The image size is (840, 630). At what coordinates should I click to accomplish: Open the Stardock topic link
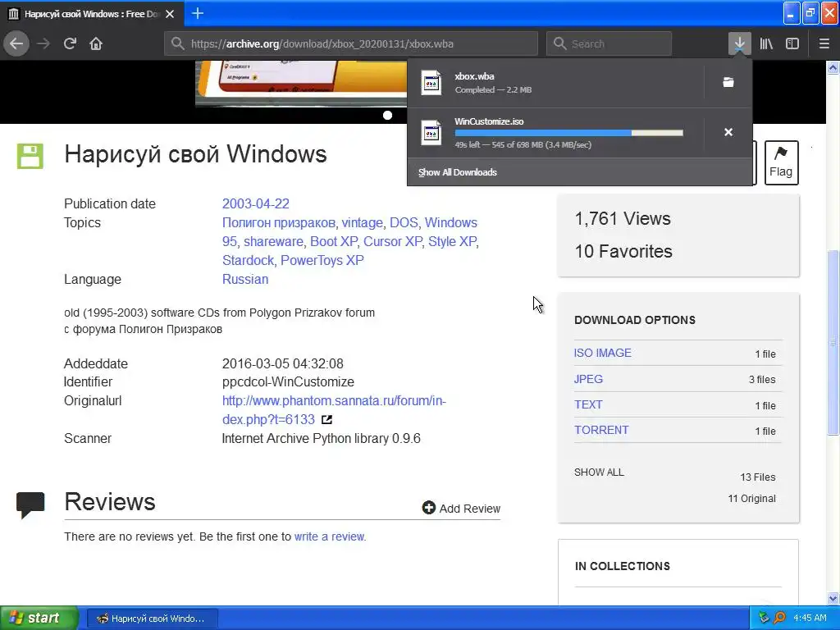point(248,260)
